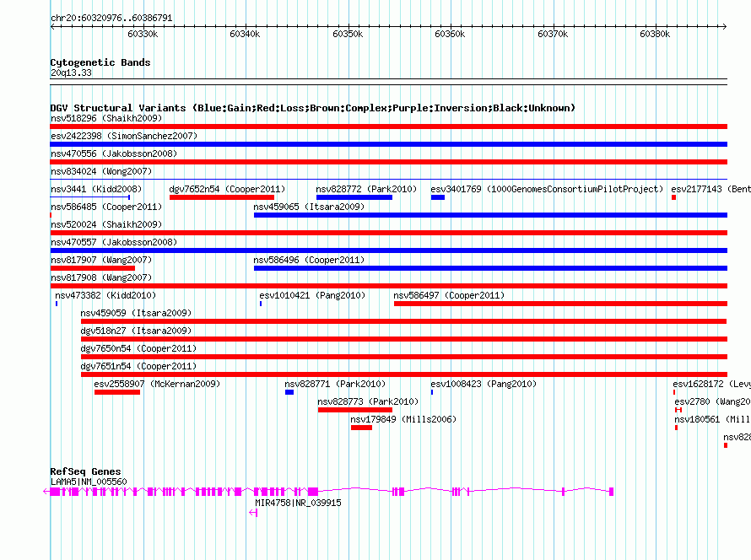Open variant esv1008423 (Pang2010)
The height and width of the screenshot is (560, 751).
pos(484,384)
